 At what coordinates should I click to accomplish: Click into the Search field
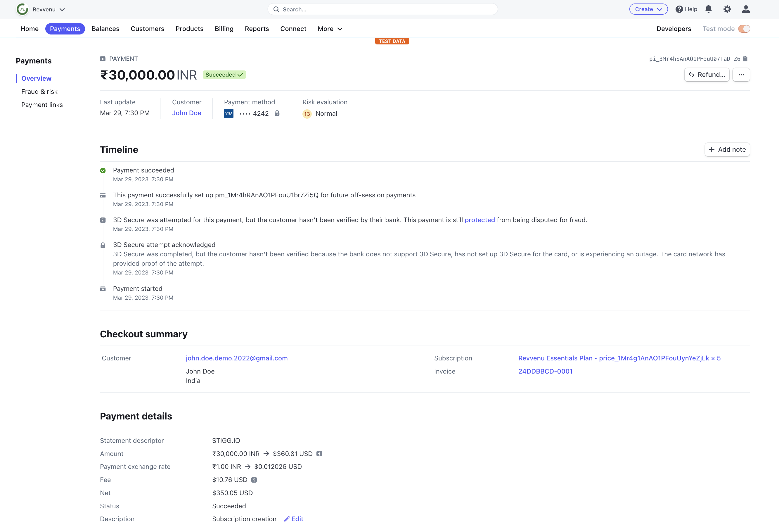pyautogui.click(x=382, y=9)
